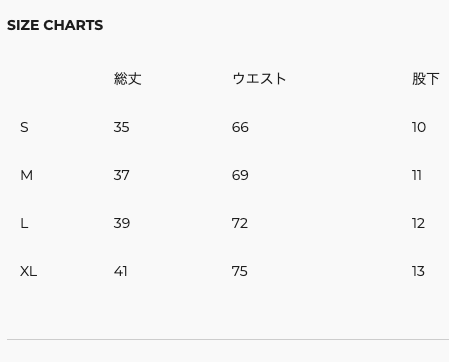
Task: Click inseam value 12 in the L row
Action: 418,223
